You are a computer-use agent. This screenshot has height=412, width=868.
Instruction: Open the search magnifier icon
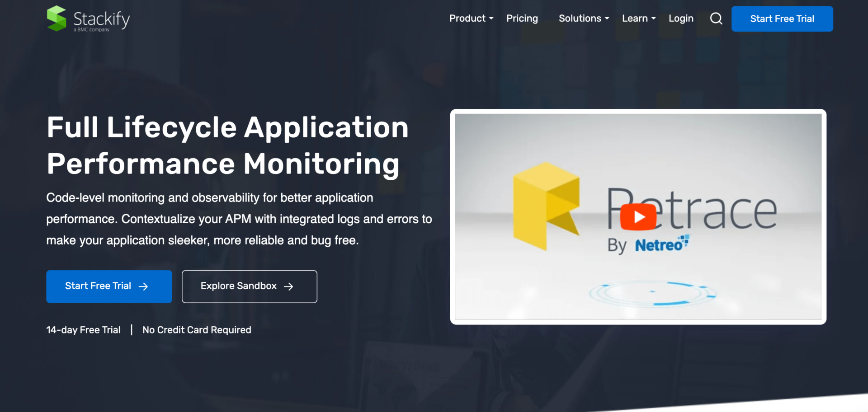[x=716, y=19]
